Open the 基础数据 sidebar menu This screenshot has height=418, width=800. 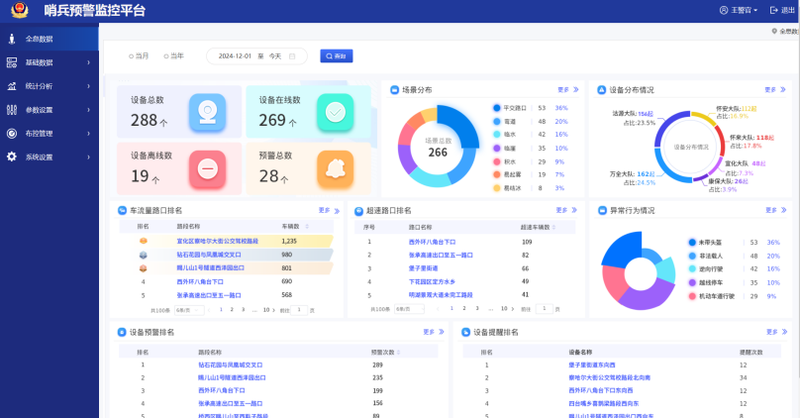click(x=49, y=62)
